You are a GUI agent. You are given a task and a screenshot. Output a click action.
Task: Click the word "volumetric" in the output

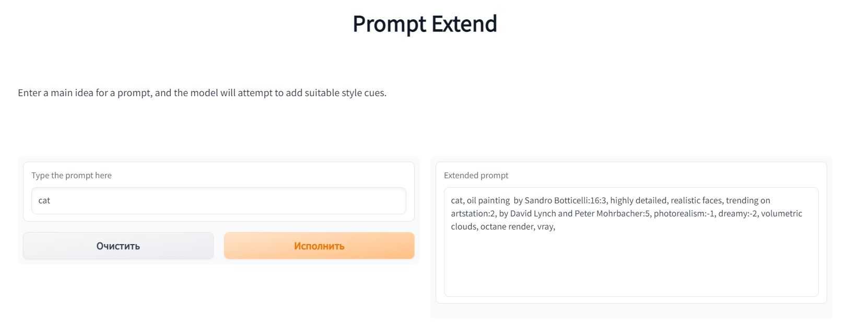(781, 214)
